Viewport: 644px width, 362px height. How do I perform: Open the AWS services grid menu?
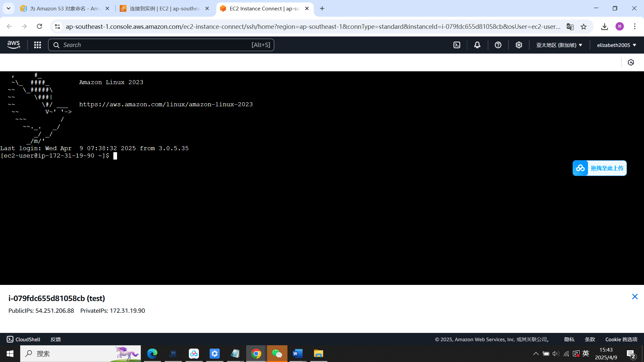[x=38, y=45]
